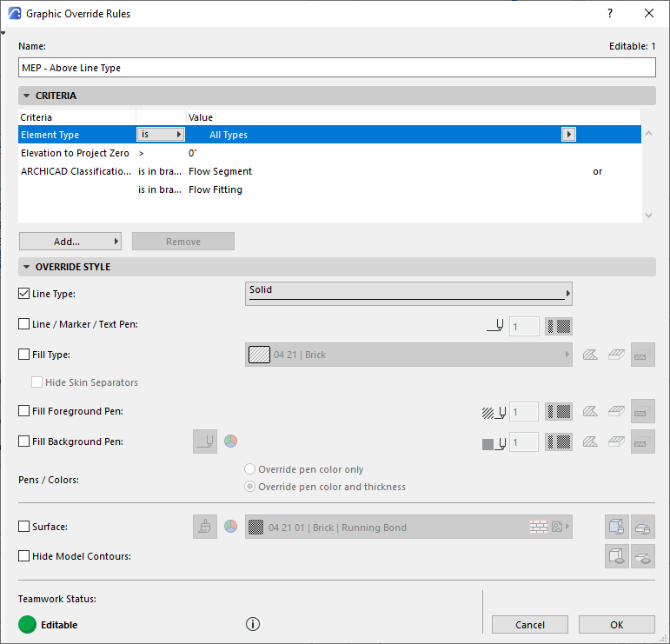Close the Graphic Override Rules dialog
This screenshot has height=644, width=670.
pyautogui.click(x=648, y=13)
